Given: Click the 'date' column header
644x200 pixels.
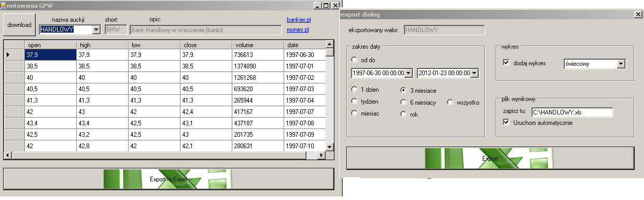Looking at the screenshot, I should coord(304,45).
